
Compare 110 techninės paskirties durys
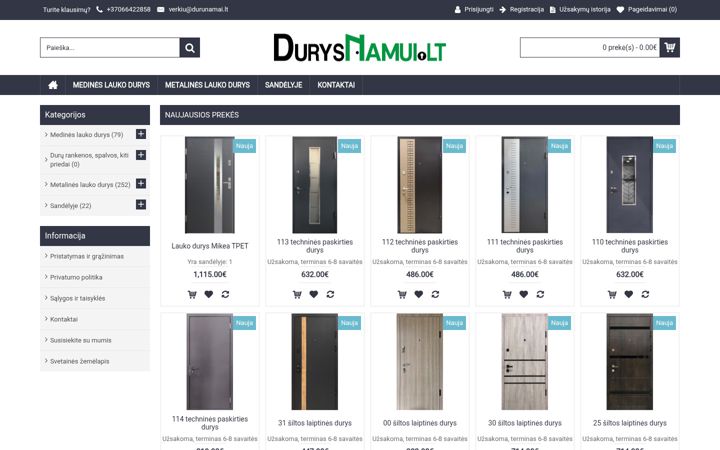pos(645,294)
